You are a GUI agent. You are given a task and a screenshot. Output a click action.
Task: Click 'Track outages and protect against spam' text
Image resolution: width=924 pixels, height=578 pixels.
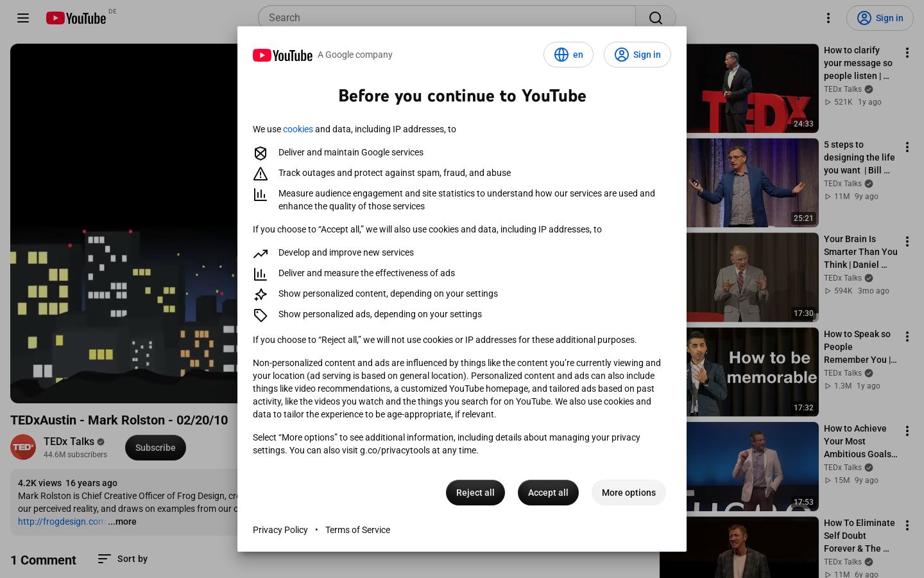[x=395, y=173]
